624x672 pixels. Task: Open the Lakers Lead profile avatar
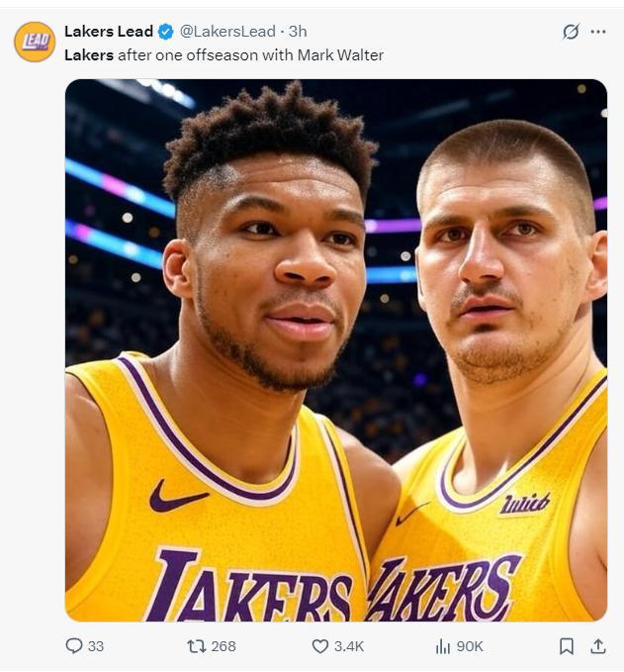click(35, 42)
